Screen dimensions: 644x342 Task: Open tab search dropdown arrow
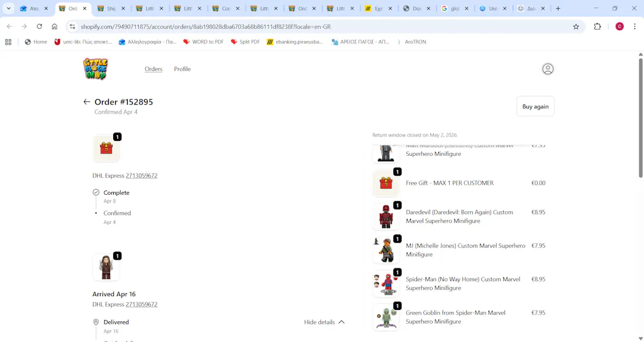coord(8,8)
